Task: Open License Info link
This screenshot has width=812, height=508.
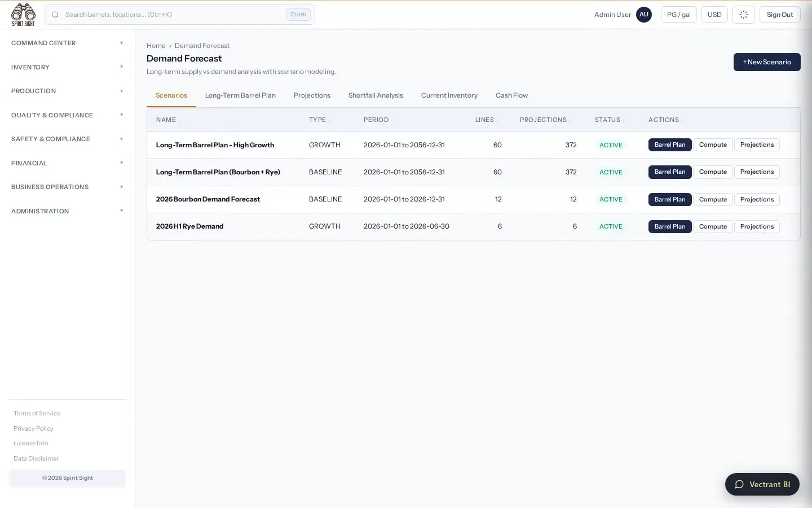Action: tap(31, 443)
